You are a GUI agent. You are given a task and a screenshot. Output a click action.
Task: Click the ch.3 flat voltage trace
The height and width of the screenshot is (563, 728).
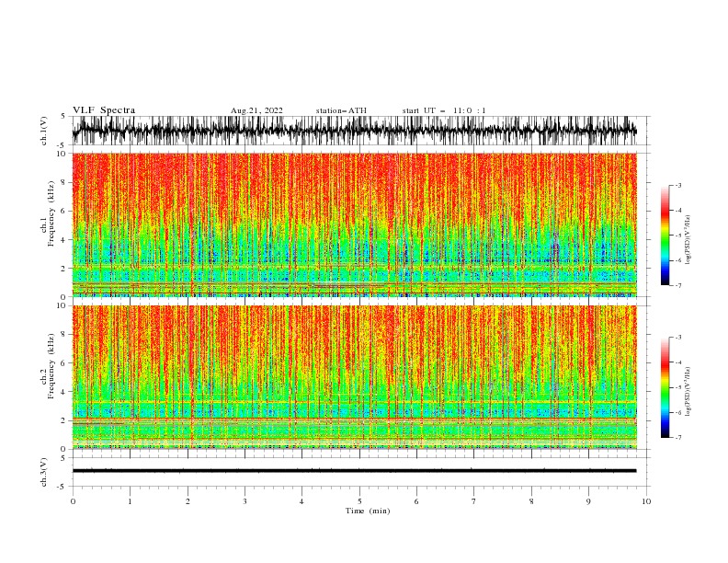click(x=354, y=471)
